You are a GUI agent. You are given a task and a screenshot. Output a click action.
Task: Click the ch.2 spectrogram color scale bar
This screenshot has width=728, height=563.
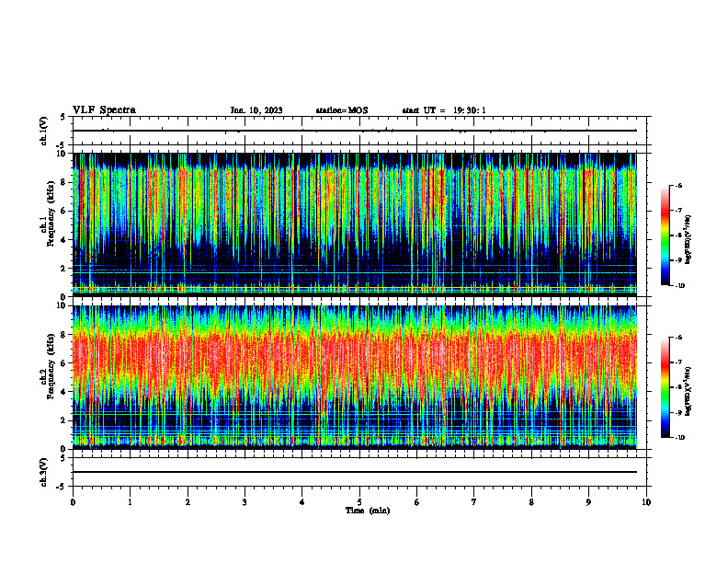[665, 387]
